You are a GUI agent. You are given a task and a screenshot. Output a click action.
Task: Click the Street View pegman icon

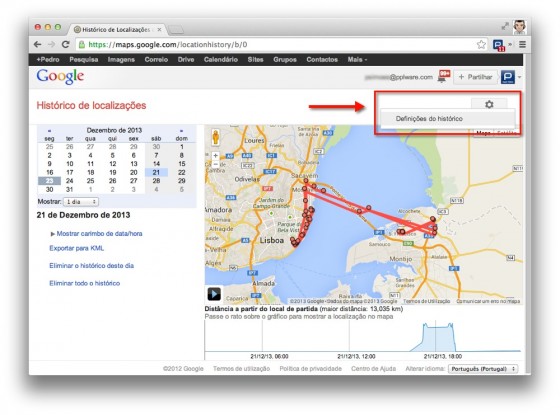[x=215, y=137]
